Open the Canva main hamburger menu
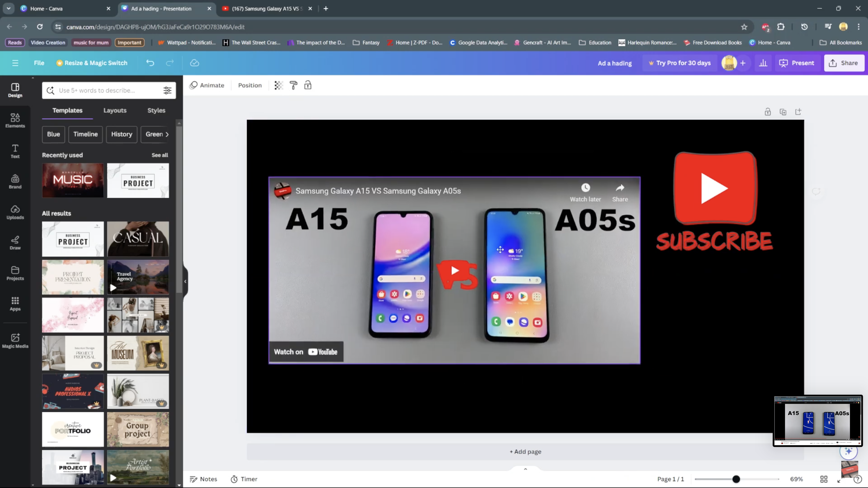Image resolution: width=868 pixels, height=488 pixels. click(15, 63)
